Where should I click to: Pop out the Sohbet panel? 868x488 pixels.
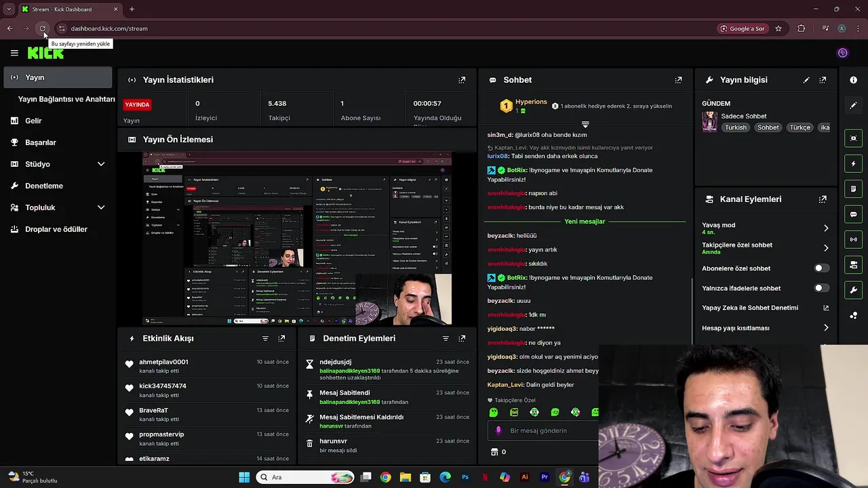[678, 80]
